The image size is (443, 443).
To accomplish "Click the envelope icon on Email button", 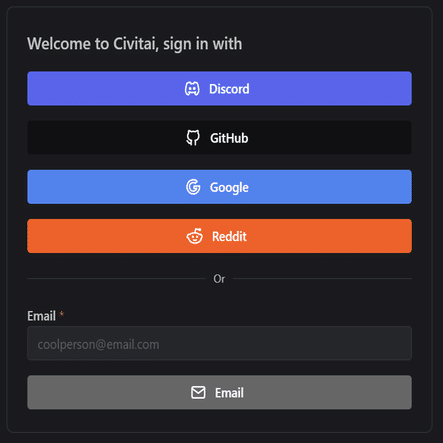I will (x=198, y=392).
